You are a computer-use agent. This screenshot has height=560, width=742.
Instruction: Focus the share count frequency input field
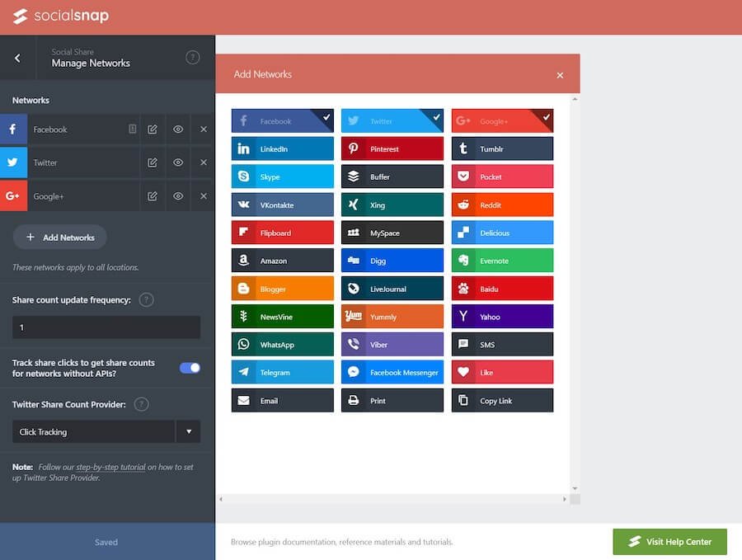106,327
